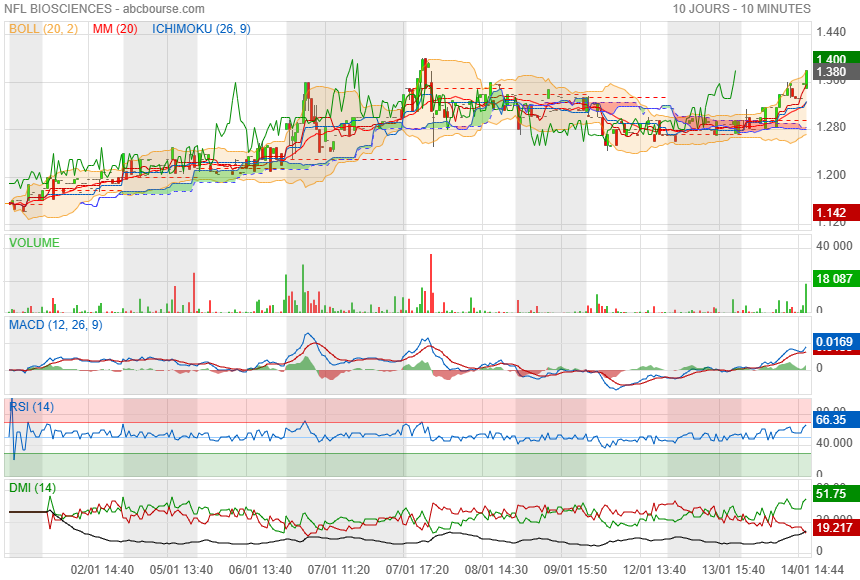Click the 10 JOURS - 10 MINUTES period label
The image size is (860, 580).
pyautogui.click(x=741, y=9)
